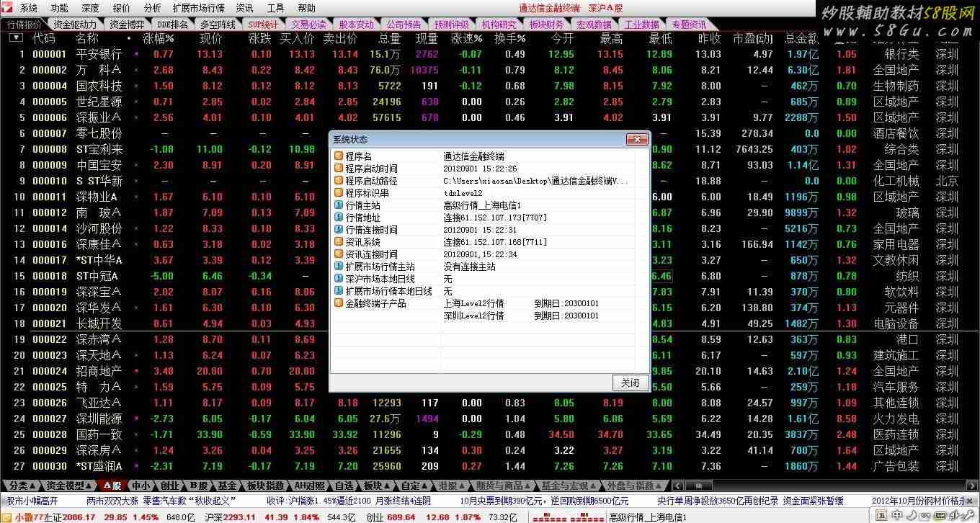The height and width of the screenshot is (523, 980).
Task: Click the blue icon beside 行情主站
Action: 339,205
